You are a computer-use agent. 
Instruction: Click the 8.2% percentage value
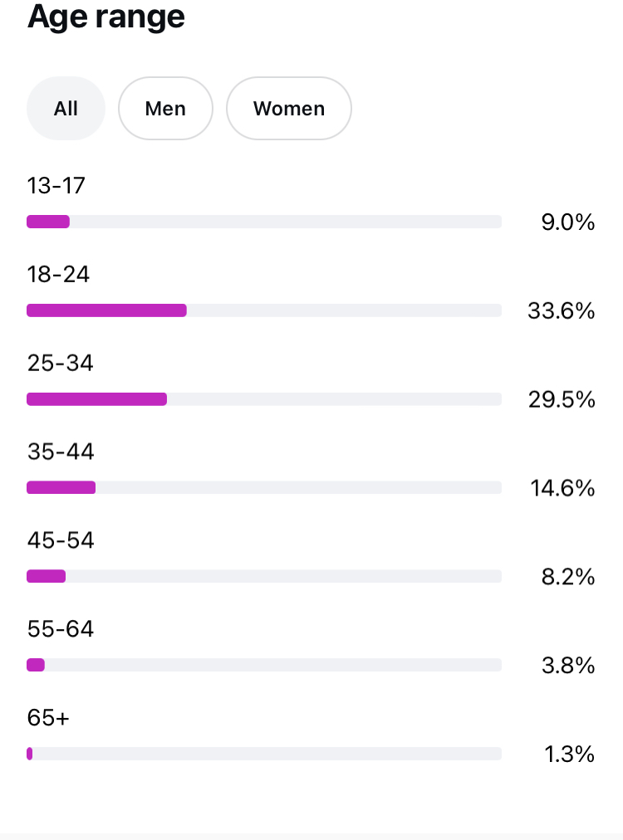click(568, 577)
